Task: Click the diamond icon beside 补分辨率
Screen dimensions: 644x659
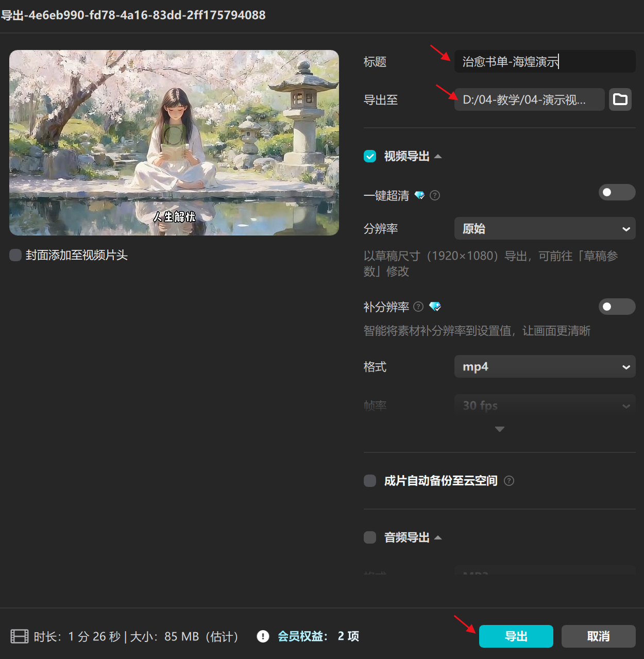Action: tap(435, 307)
